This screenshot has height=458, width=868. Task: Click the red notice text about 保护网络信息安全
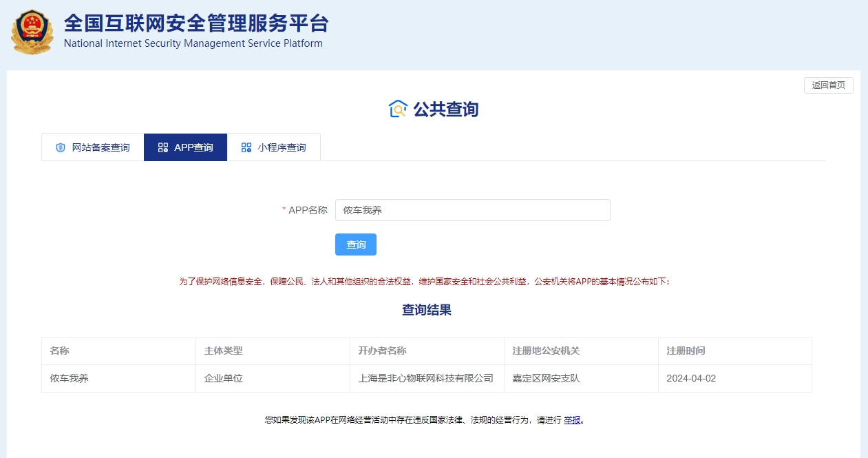(x=425, y=282)
